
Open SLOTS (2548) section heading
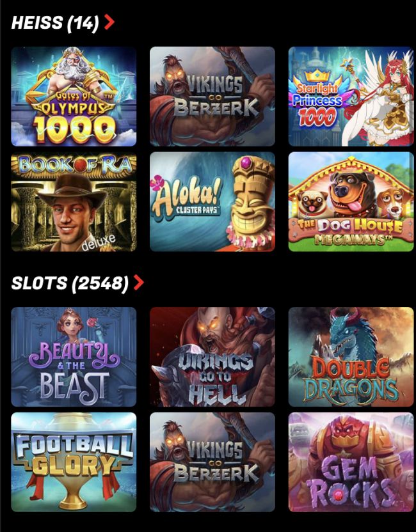(70, 283)
